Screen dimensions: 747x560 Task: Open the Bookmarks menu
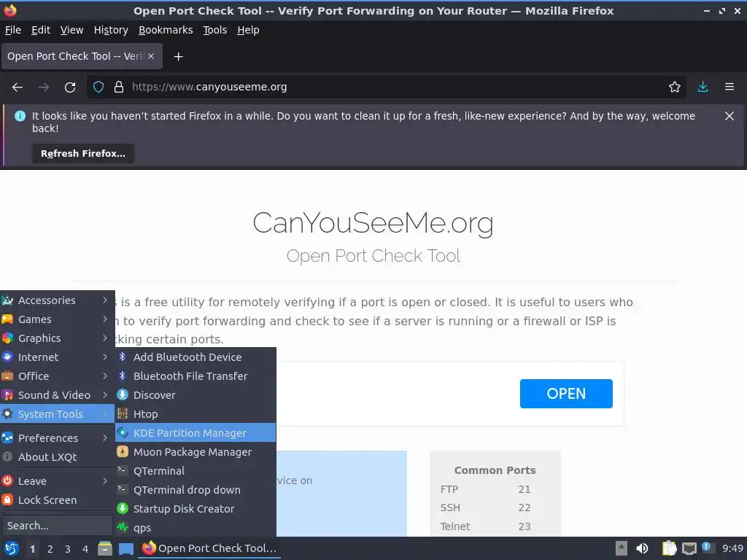coord(166,30)
